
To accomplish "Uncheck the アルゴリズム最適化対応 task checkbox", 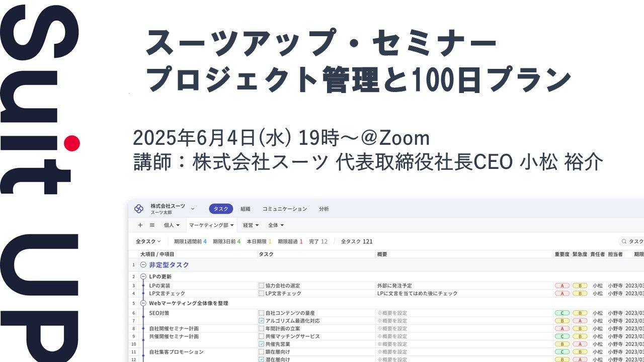I will 261,321.
